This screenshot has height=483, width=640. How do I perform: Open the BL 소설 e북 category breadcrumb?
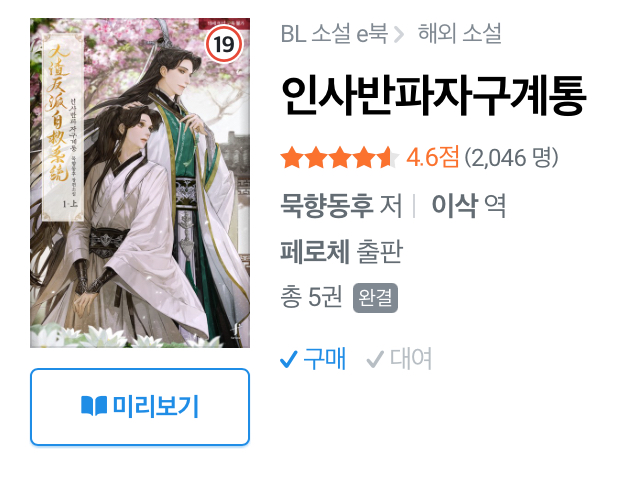(334, 33)
